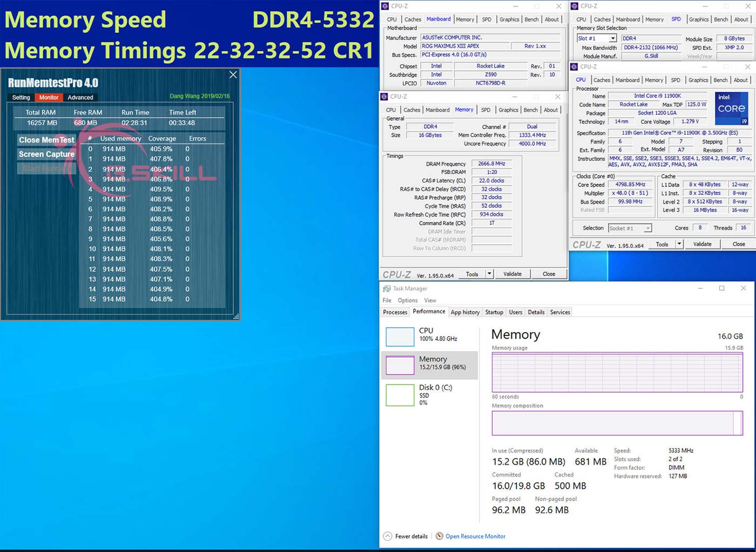756x552 pixels.
Task: Select the Disk 0 (C:) graph thumbnail
Action: (x=400, y=395)
